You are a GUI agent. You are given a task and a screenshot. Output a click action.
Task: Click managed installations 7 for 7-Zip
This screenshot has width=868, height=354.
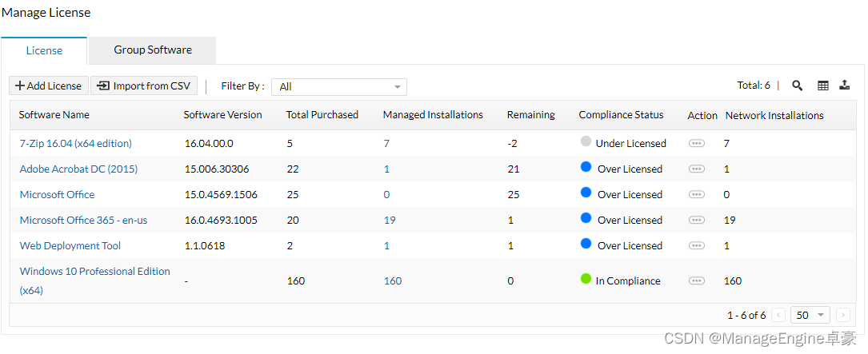click(x=386, y=143)
